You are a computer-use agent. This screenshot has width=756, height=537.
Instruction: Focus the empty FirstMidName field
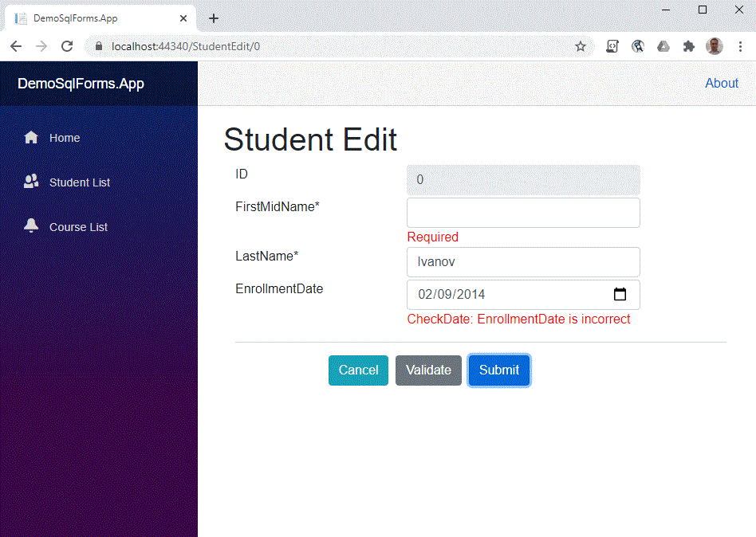(523, 213)
